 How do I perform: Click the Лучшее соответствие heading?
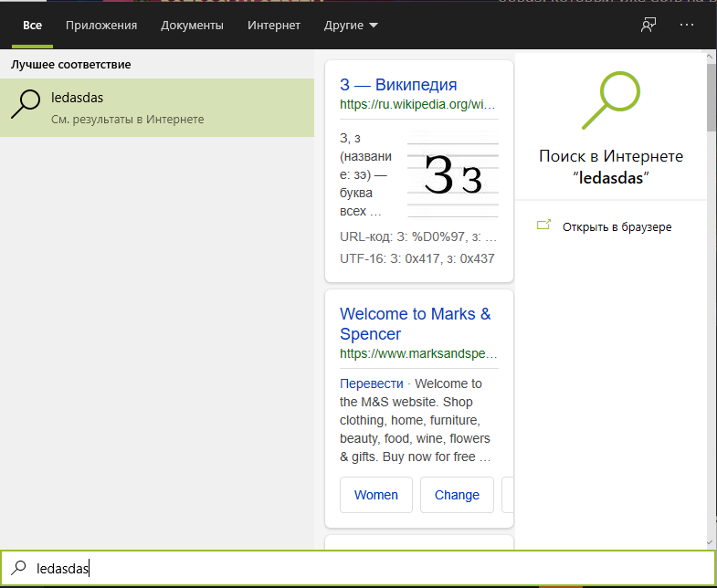click(71, 65)
